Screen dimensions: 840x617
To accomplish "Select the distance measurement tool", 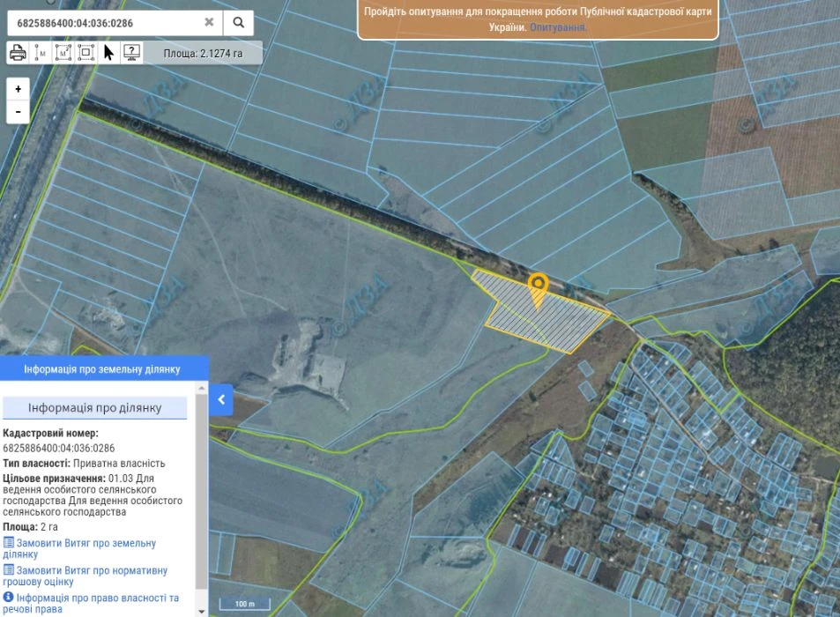I will click(x=41, y=53).
